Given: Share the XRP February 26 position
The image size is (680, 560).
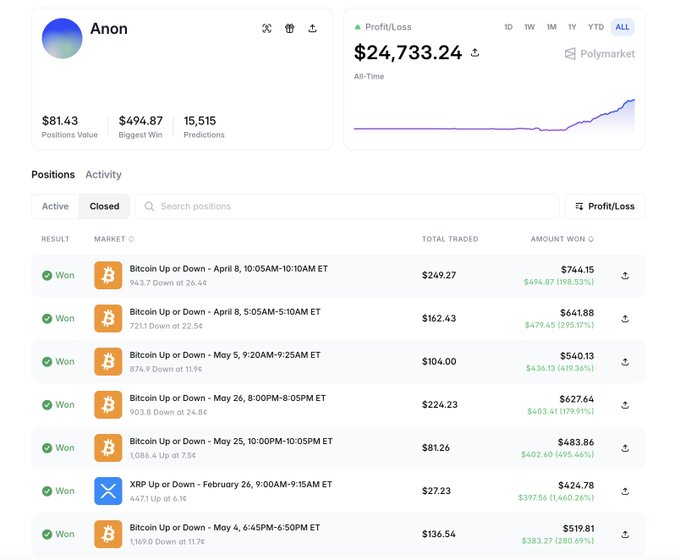Looking at the screenshot, I should pos(625,491).
